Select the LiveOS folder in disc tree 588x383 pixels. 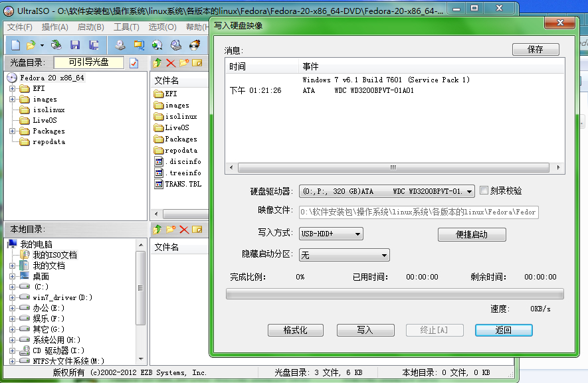[x=45, y=120]
